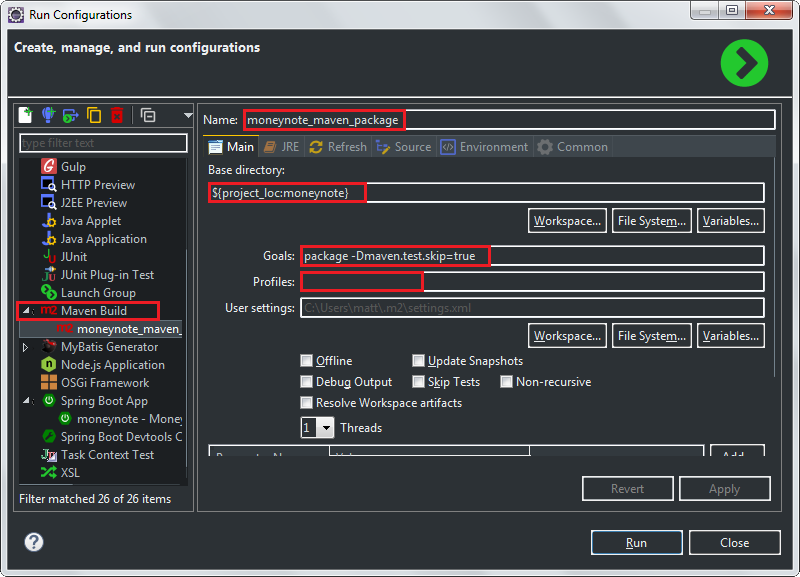Viewport: 800px width, 577px height.
Task: Click Variables button for Base directory
Action: point(730,221)
